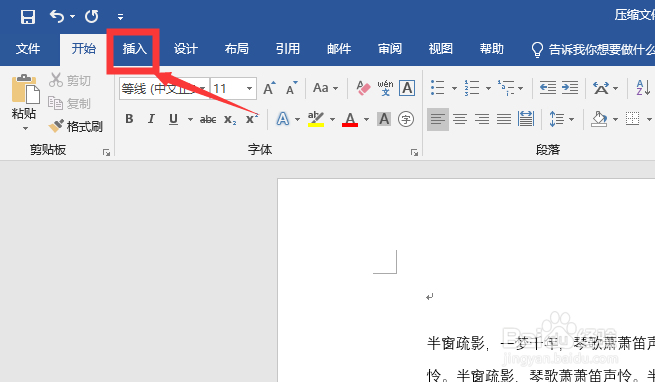Switch to the 引用 tab
The height and width of the screenshot is (382, 655).
288,49
